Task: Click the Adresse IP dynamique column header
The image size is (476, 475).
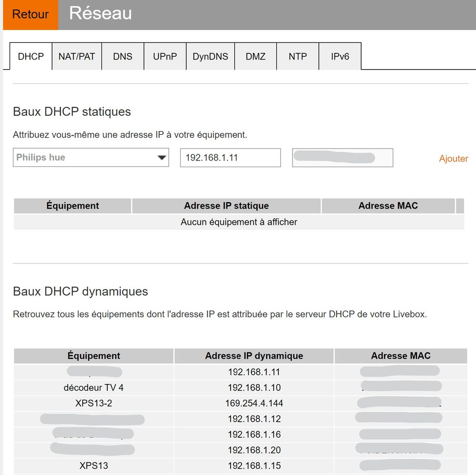Action: tap(254, 356)
